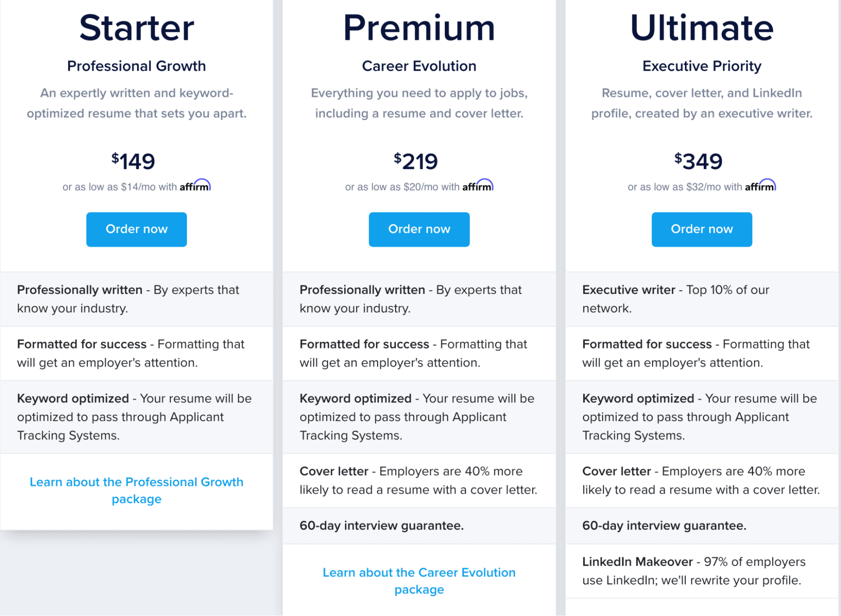The width and height of the screenshot is (841, 616).
Task: Click Order now for the Starter plan
Action: 136,229
